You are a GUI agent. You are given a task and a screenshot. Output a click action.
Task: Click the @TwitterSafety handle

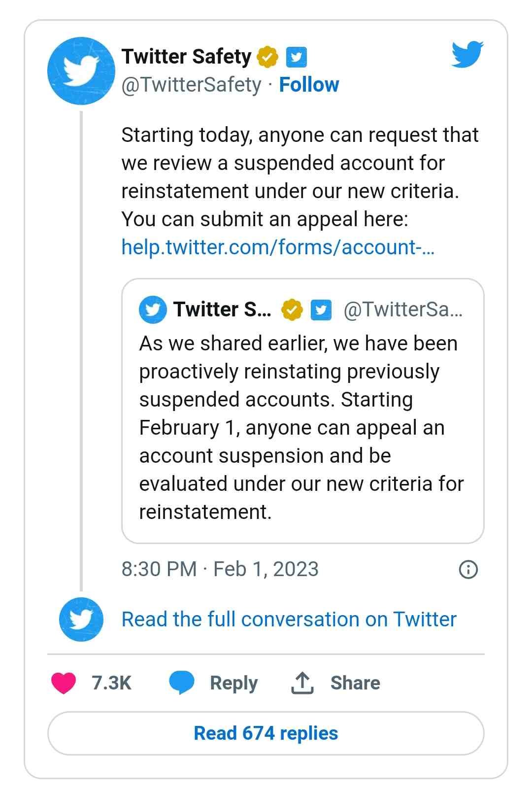(x=191, y=84)
